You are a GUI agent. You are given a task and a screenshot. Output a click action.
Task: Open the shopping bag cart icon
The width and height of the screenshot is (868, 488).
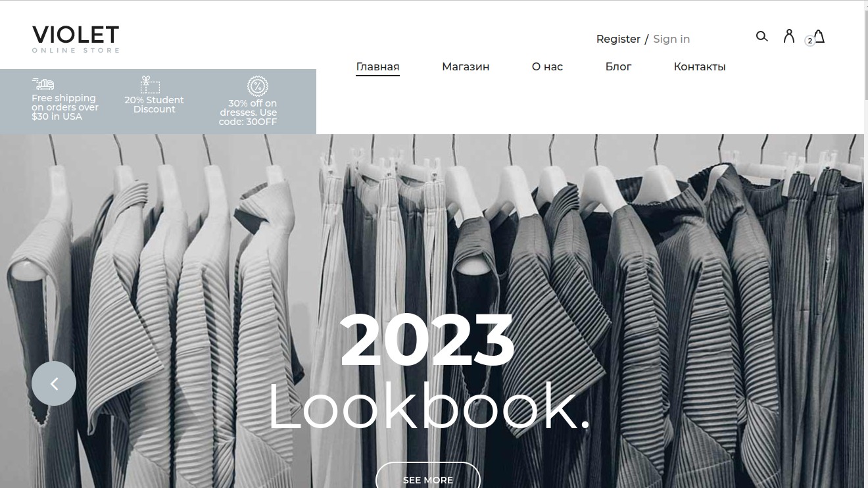pos(819,36)
